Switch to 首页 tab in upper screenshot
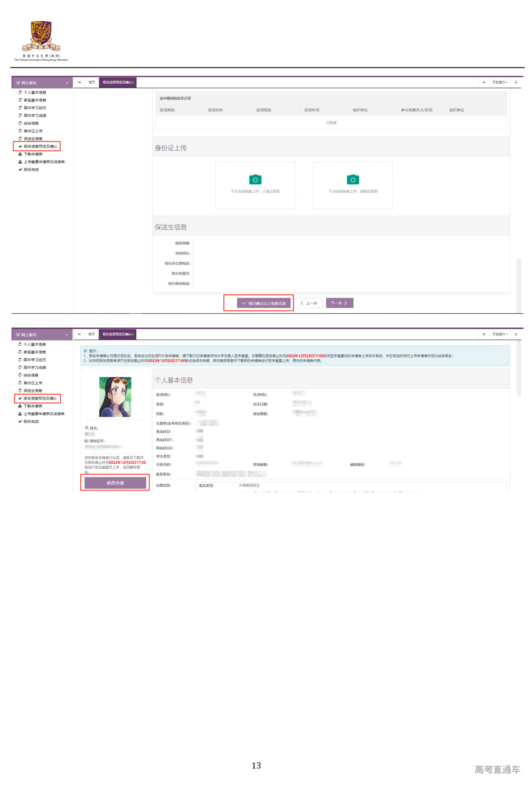Viewport: 532px width, 786px height. [91, 82]
